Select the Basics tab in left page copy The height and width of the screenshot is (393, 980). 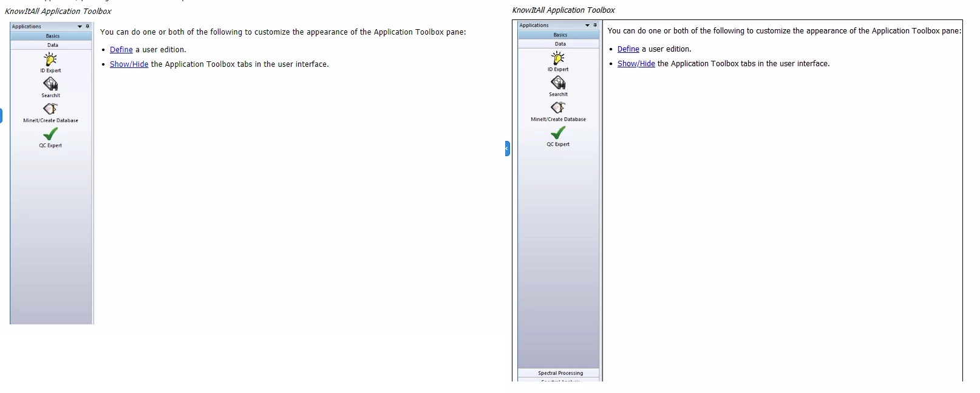pyautogui.click(x=52, y=36)
